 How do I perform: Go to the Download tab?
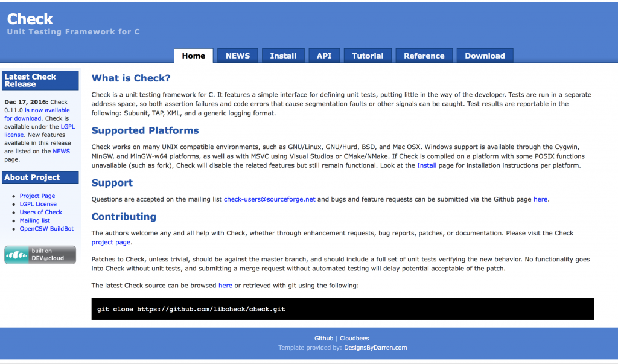(485, 56)
